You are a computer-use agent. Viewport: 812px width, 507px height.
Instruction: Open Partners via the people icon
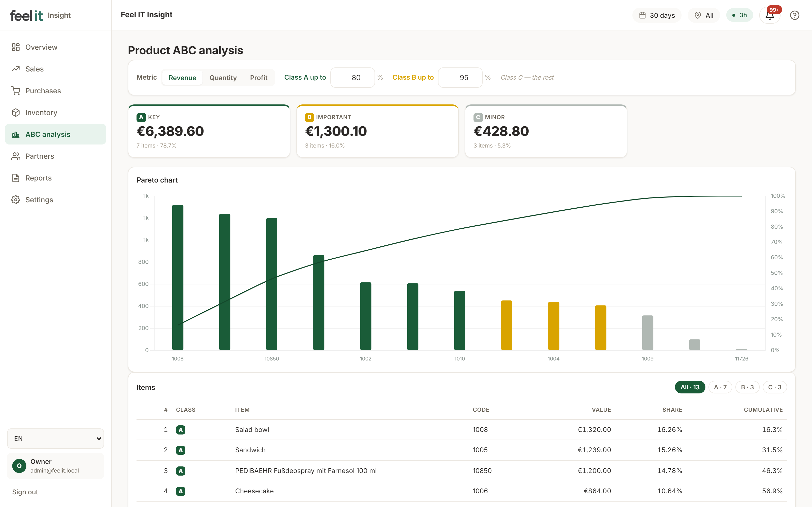click(x=16, y=156)
